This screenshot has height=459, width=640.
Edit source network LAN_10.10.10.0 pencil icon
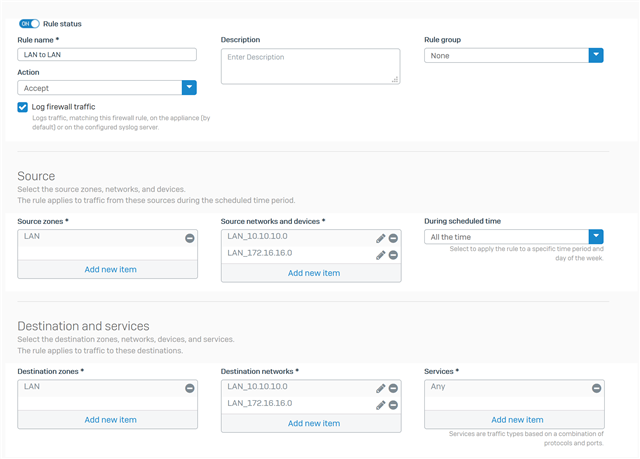pyautogui.click(x=380, y=238)
